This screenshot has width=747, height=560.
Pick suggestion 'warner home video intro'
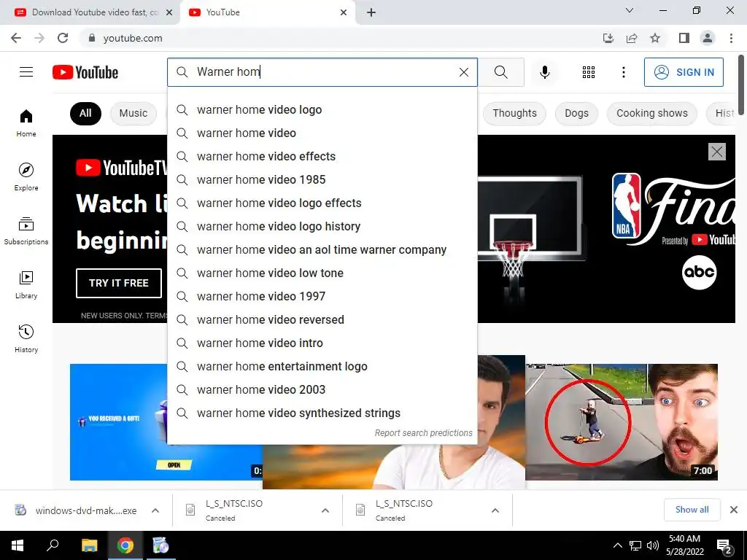point(322,343)
